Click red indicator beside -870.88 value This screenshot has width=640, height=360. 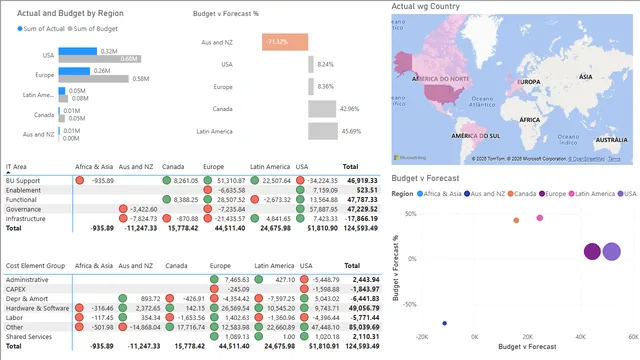(167, 218)
